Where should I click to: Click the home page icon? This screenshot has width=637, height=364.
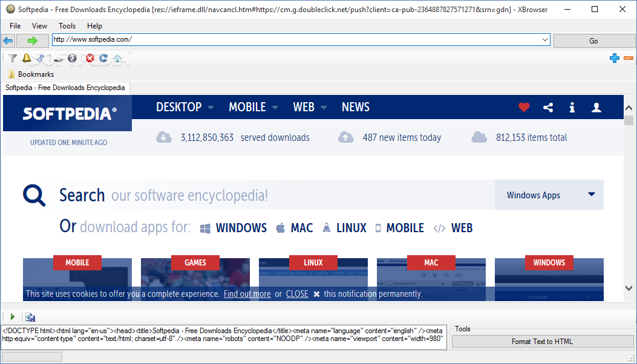[118, 59]
